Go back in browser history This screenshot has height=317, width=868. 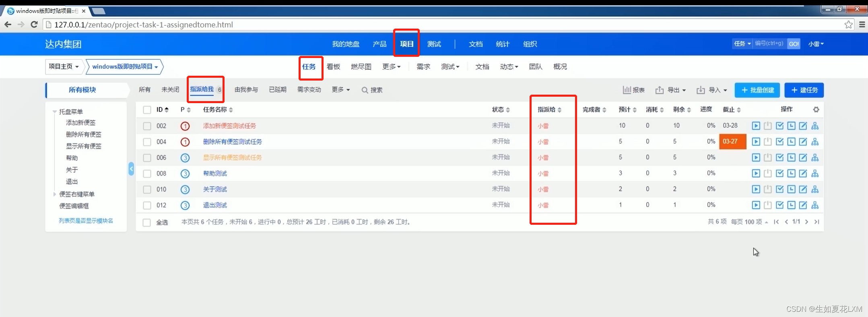coord(8,25)
